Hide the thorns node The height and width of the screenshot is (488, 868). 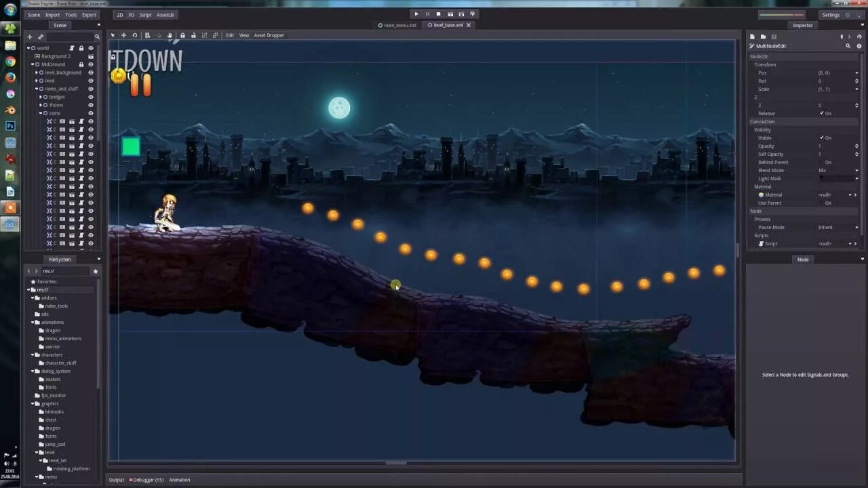tap(91, 105)
